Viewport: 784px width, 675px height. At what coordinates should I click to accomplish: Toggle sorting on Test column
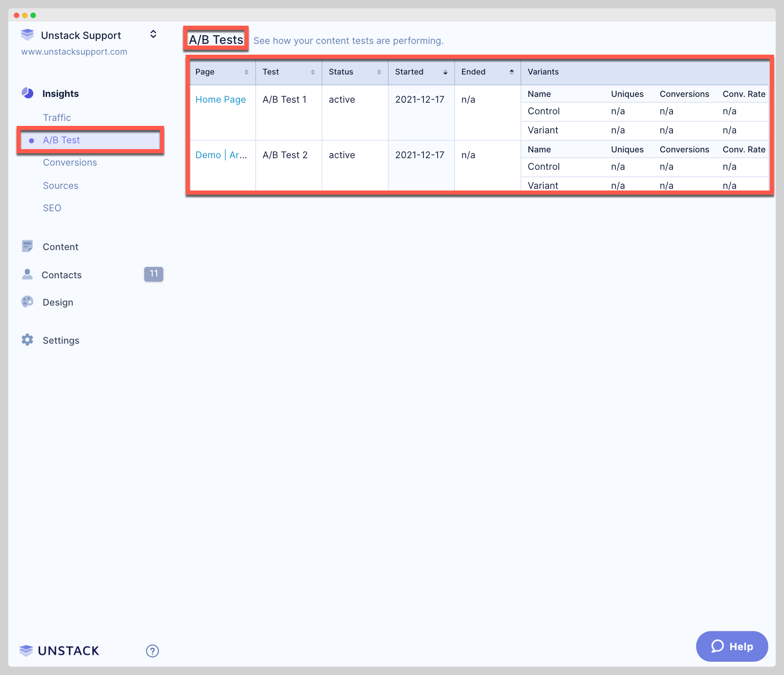point(312,72)
